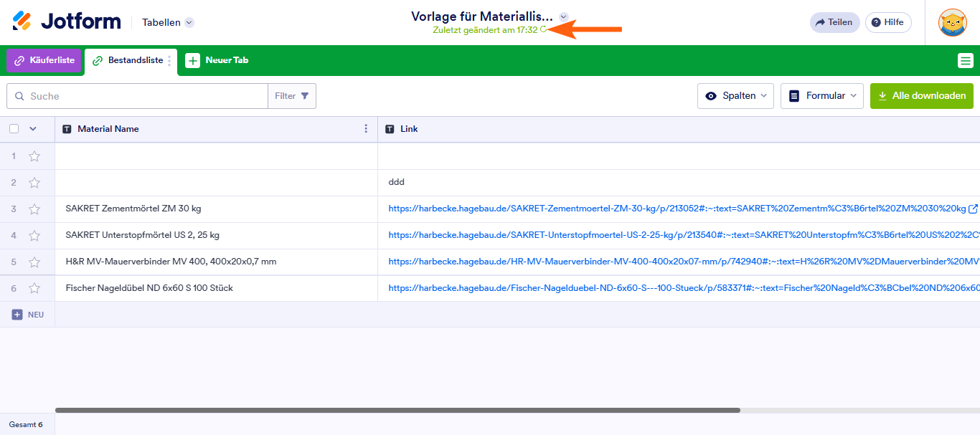The height and width of the screenshot is (435, 980).
Task: Star row 6 Fischer Nageldübel
Action: [x=34, y=289]
